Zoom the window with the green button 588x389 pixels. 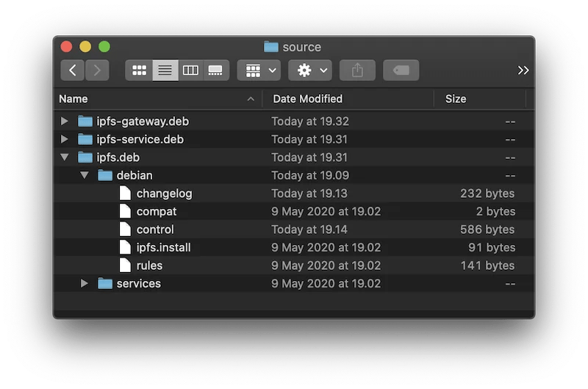[x=104, y=46]
